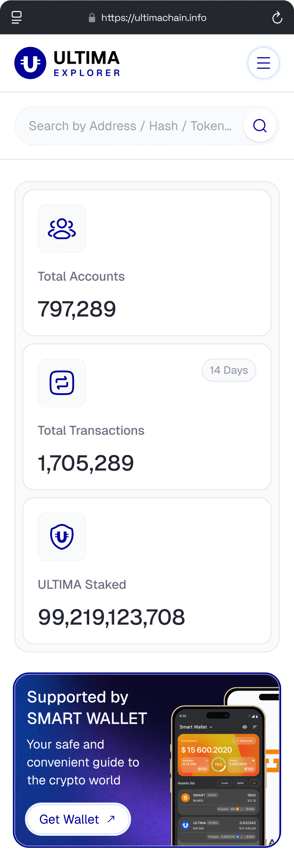294x868 pixels.
Task: Open the 14 Days period selector
Action: 229,370
